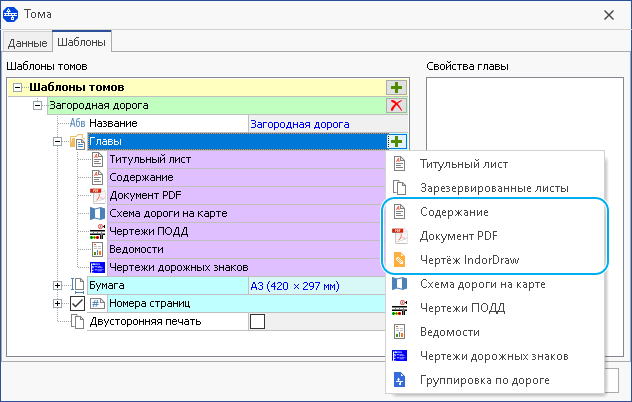Click Ведомости chart icon in tree

[x=97, y=250]
